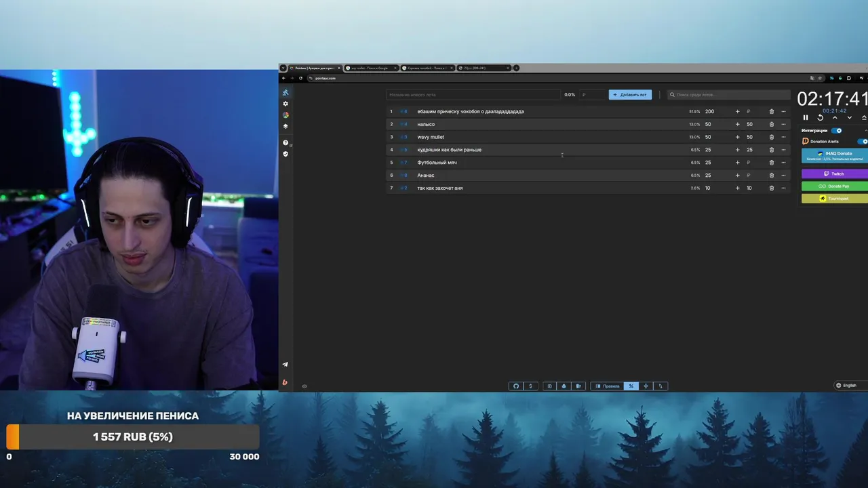This screenshot has width=868, height=488.
Task: Pause the auction timer
Action: (806, 118)
